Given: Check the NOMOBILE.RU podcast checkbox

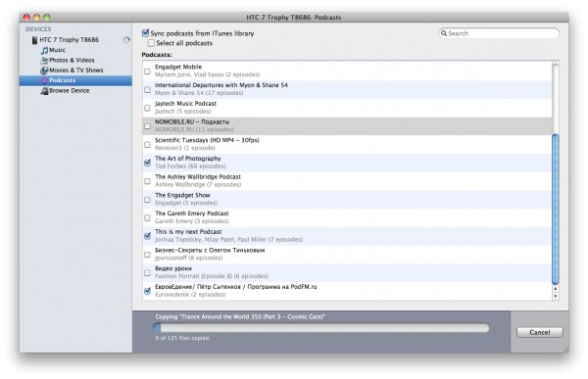Looking at the screenshot, I should (x=147, y=126).
